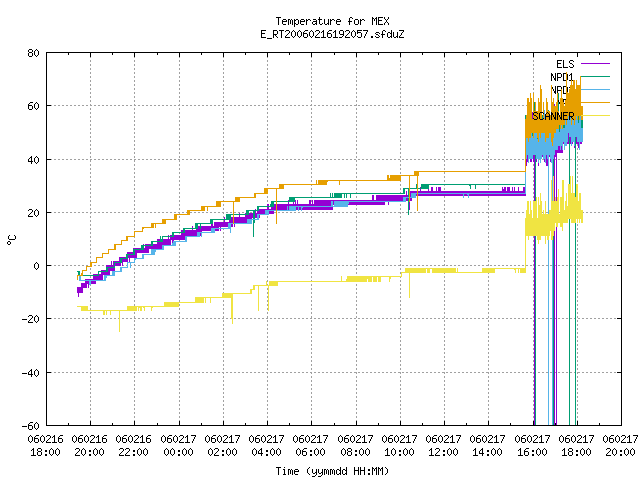
Task: Click the x-axis tick 060217 12:00
Action: coord(444,445)
